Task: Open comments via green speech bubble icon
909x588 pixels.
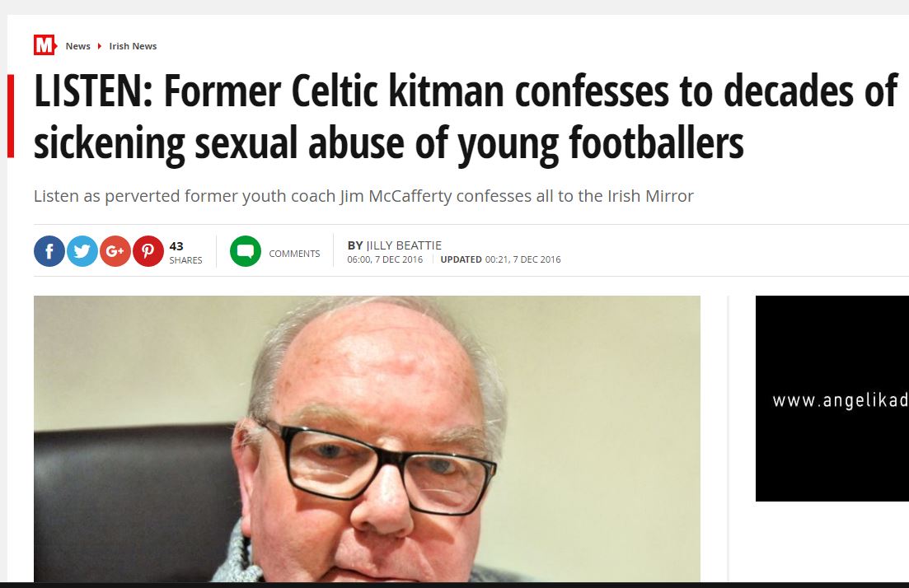Action: click(246, 251)
